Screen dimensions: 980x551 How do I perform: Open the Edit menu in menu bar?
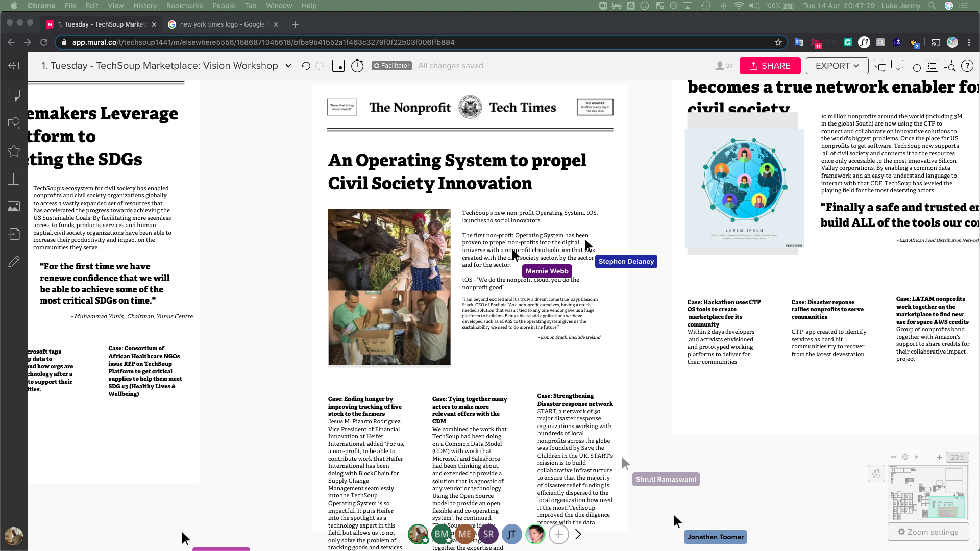(x=92, y=6)
